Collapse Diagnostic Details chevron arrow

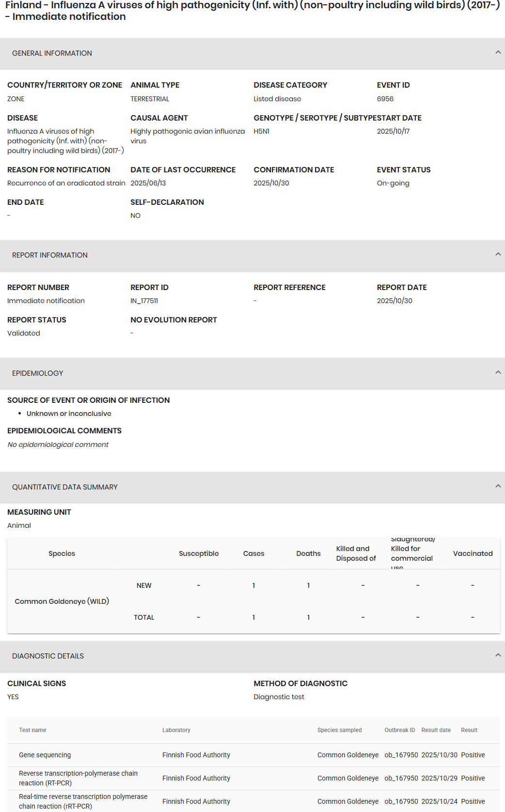(498, 655)
